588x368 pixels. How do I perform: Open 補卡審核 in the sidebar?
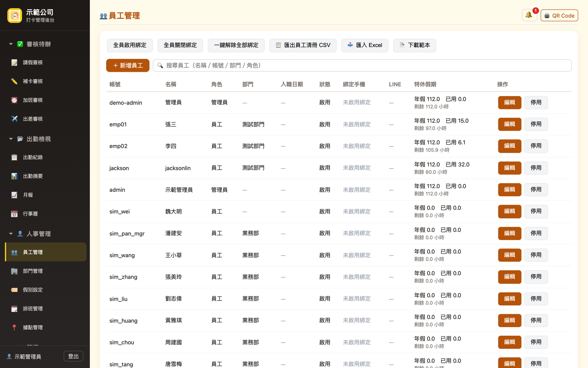(x=46, y=81)
